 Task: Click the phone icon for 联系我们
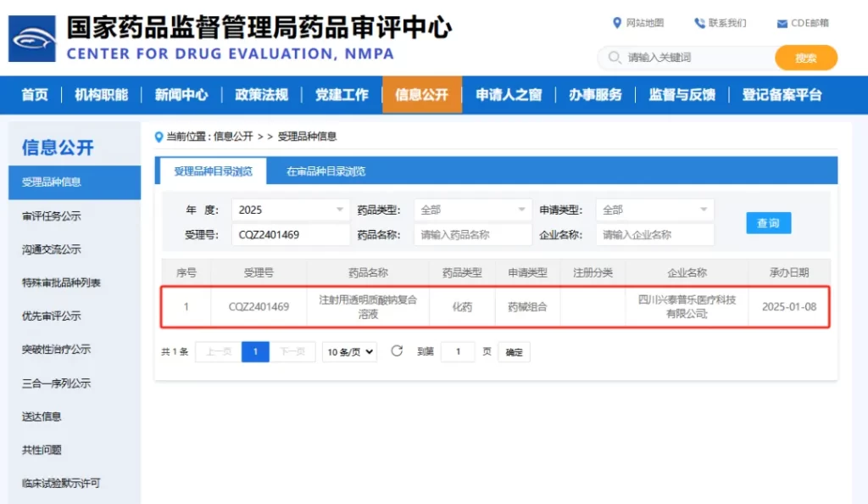699,23
